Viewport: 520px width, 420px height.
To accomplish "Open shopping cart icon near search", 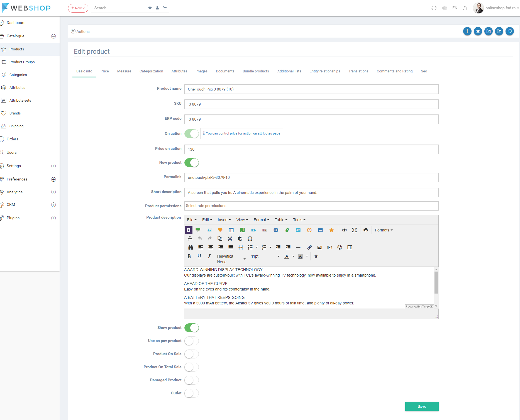I will 165,8.
